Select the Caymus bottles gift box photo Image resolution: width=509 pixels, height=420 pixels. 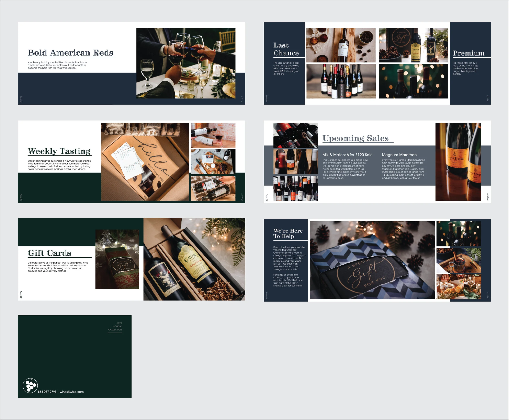click(x=194, y=259)
